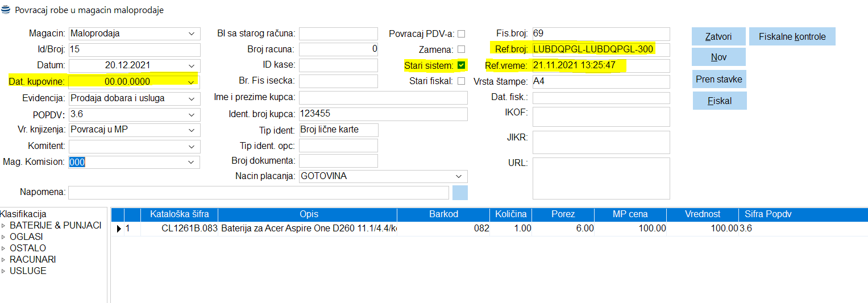Click the app icon in the title bar
Image resolution: width=868 pixels, height=303 pixels.
(x=6, y=10)
